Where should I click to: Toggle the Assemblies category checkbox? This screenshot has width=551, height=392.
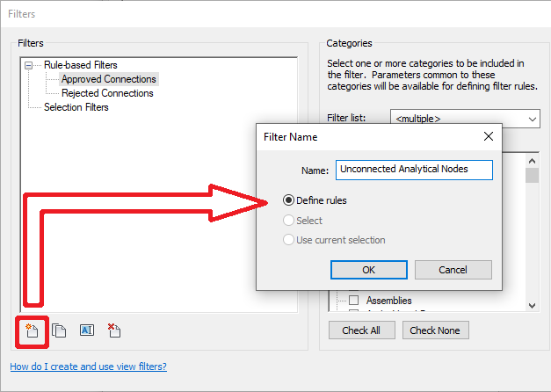coord(354,301)
